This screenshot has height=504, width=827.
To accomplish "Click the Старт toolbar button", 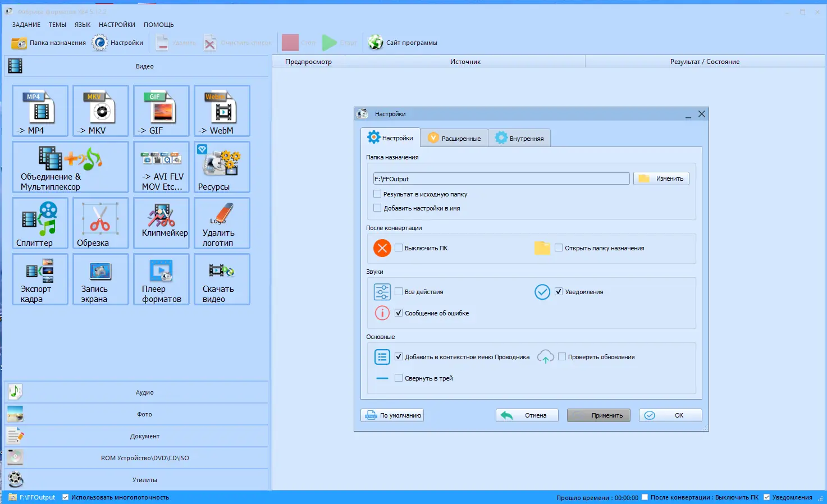I will [340, 43].
